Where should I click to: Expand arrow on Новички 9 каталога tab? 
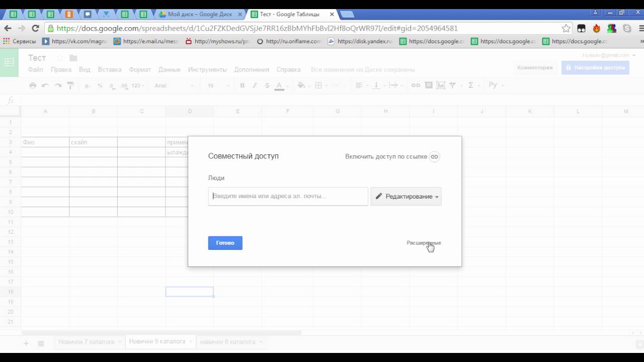(x=191, y=342)
